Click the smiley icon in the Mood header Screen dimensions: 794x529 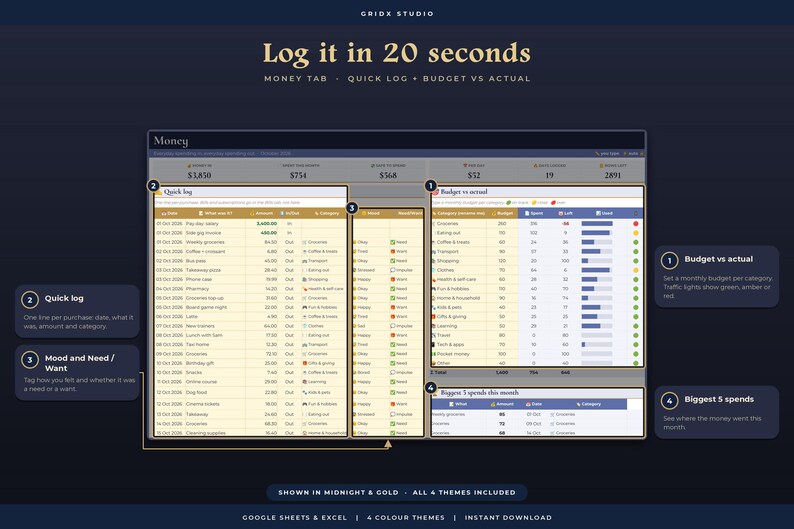coord(364,213)
